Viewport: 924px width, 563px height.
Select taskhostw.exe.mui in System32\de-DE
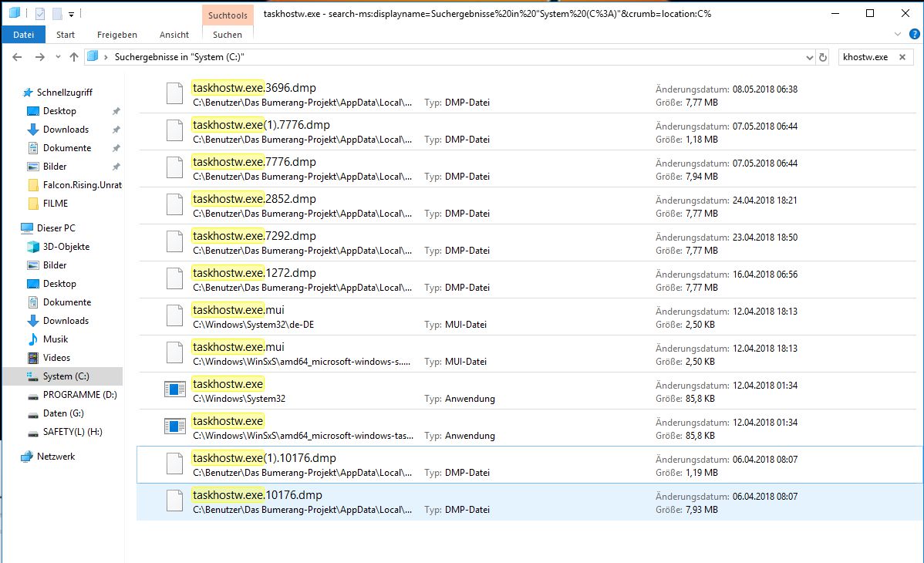[x=526, y=317]
